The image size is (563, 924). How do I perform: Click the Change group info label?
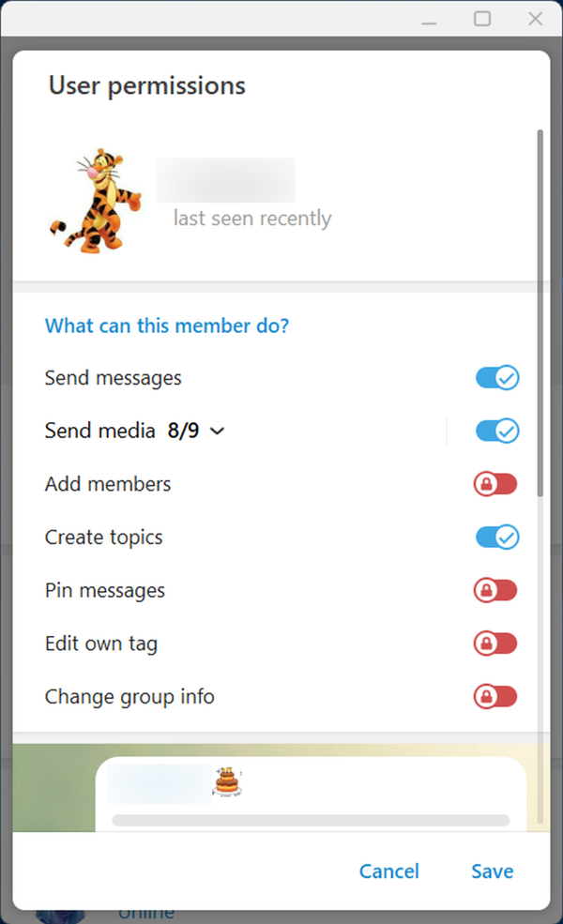[x=129, y=697]
